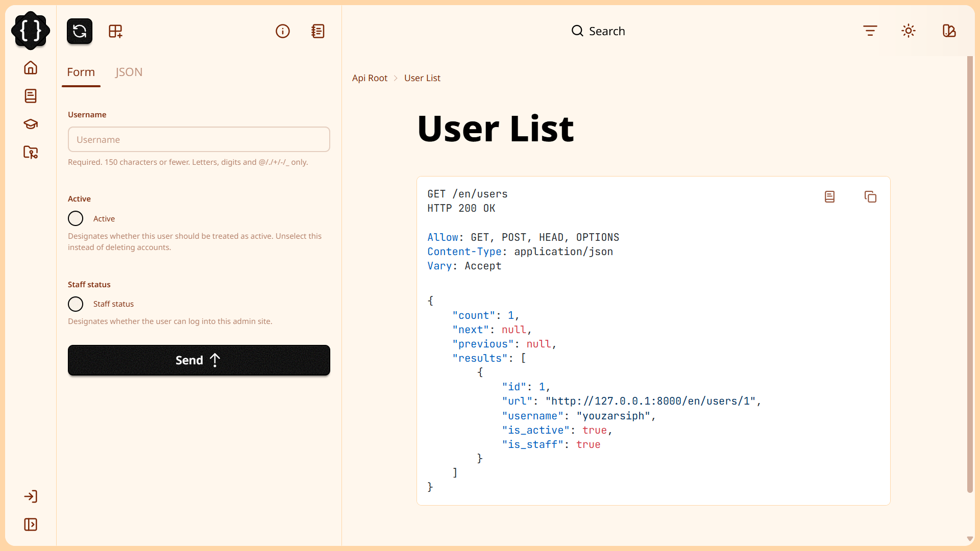Image resolution: width=980 pixels, height=551 pixels.
Task: Open the info icon in the form panel
Action: (x=283, y=31)
